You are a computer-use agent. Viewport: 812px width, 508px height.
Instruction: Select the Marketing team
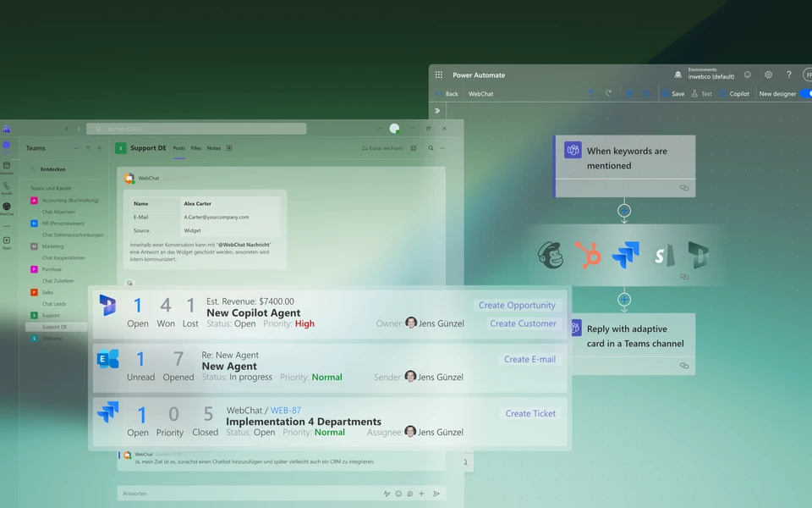[x=47, y=246]
